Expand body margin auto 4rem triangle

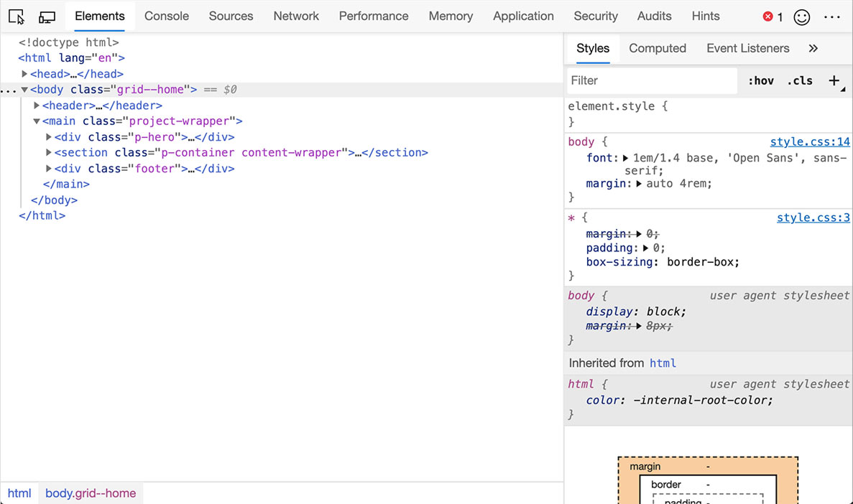click(639, 184)
